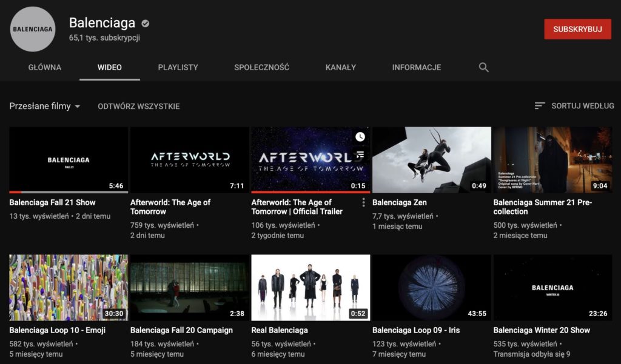Click the 582 tys. wyświetleń view count
Image resolution: width=621 pixels, height=364 pixels.
tap(41, 344)
